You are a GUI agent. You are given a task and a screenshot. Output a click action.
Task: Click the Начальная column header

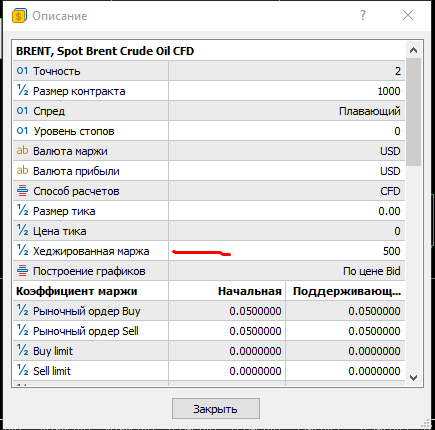click(x=250, y=291)
